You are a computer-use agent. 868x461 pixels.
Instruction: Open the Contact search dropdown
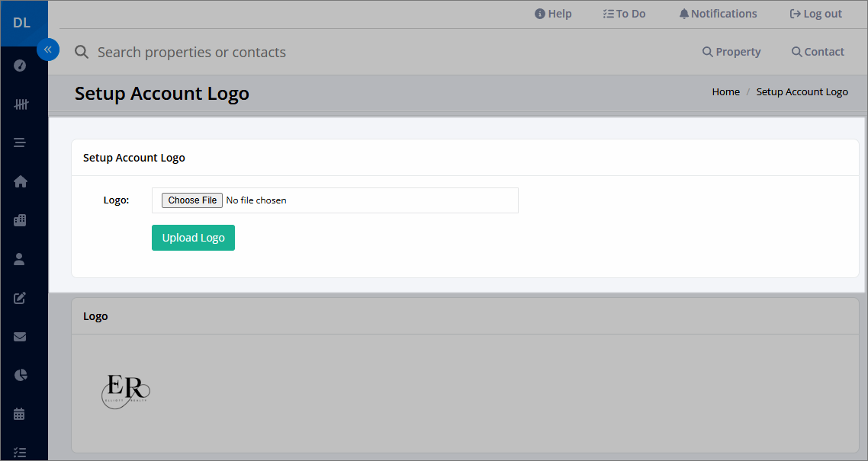818,51
